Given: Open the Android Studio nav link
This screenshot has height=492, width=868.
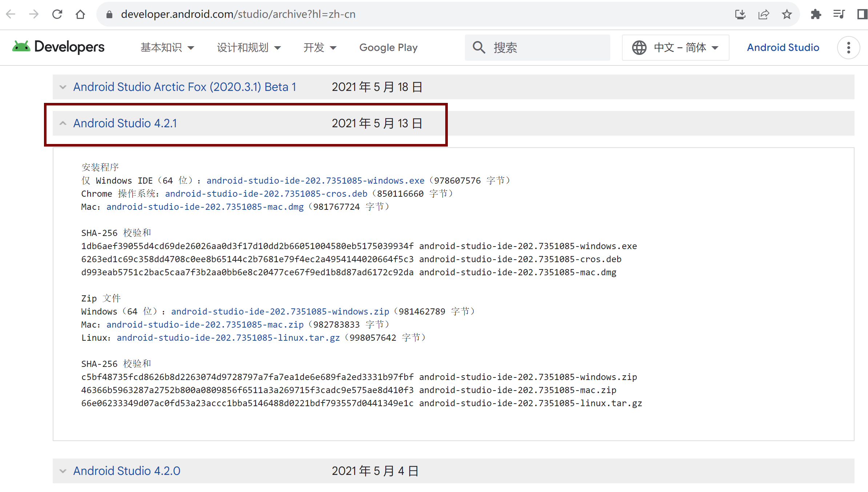Looking at the screenshot, I should point(783,48).
